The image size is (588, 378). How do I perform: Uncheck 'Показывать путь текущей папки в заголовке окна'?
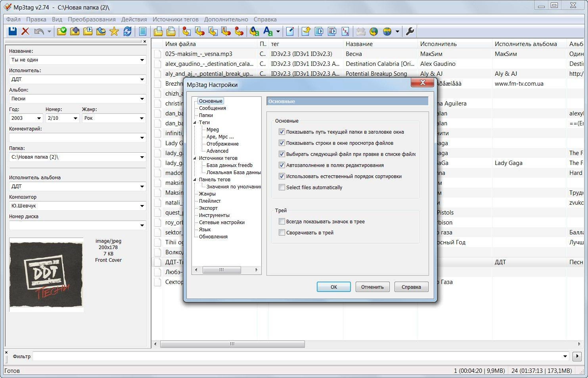(282, 132)
